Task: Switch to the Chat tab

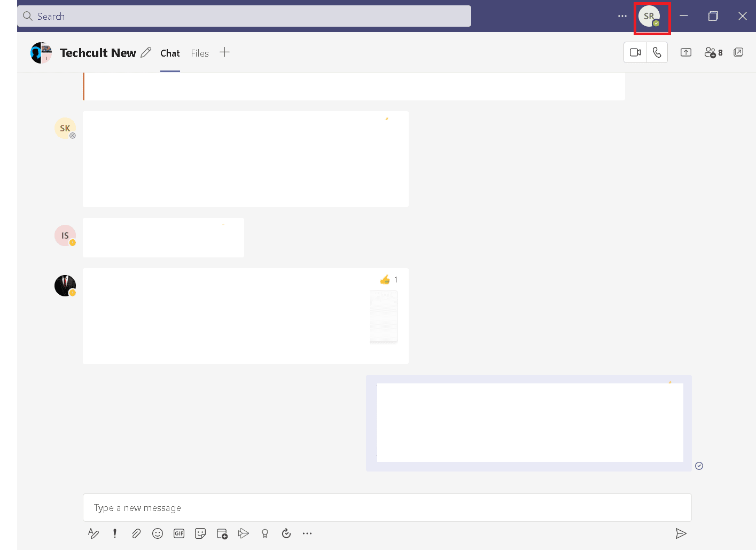Action: (170, 53)
